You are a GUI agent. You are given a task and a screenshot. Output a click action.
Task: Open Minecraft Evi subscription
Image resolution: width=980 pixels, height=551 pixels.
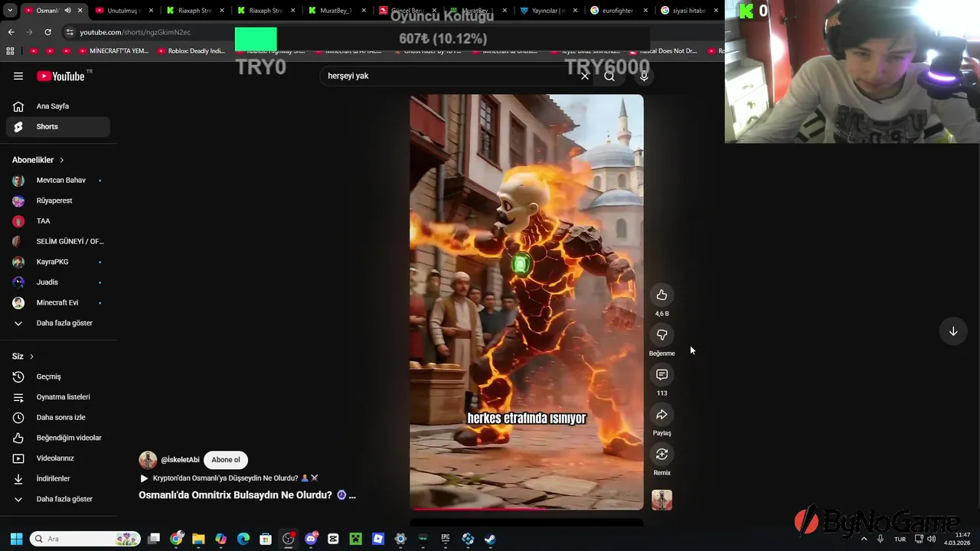[58, 303]
